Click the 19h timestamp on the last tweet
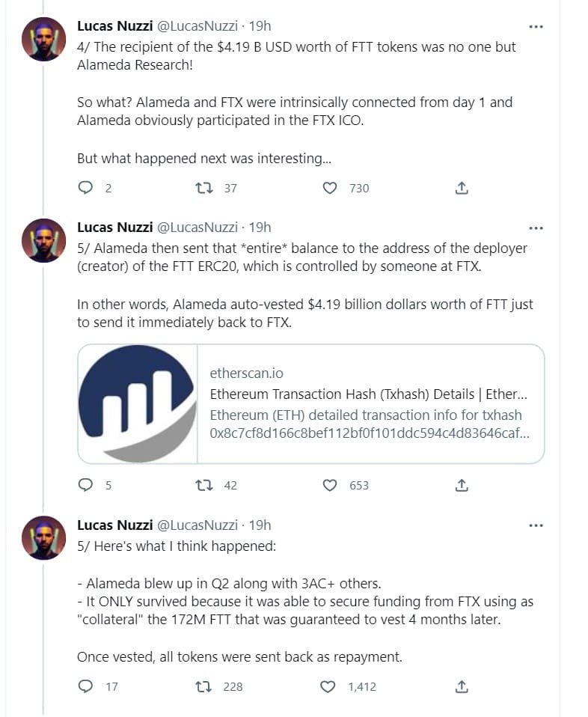 pos(260,525)
